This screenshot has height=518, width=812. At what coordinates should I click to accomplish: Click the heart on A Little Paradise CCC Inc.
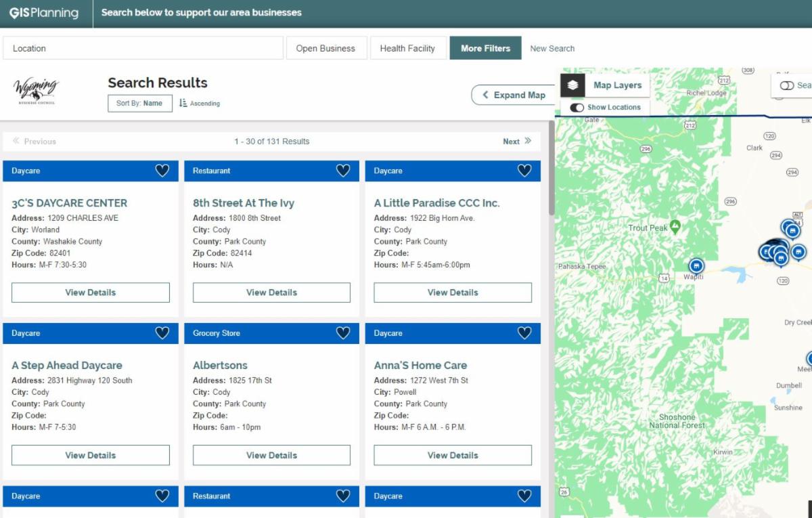pos(524,171)
